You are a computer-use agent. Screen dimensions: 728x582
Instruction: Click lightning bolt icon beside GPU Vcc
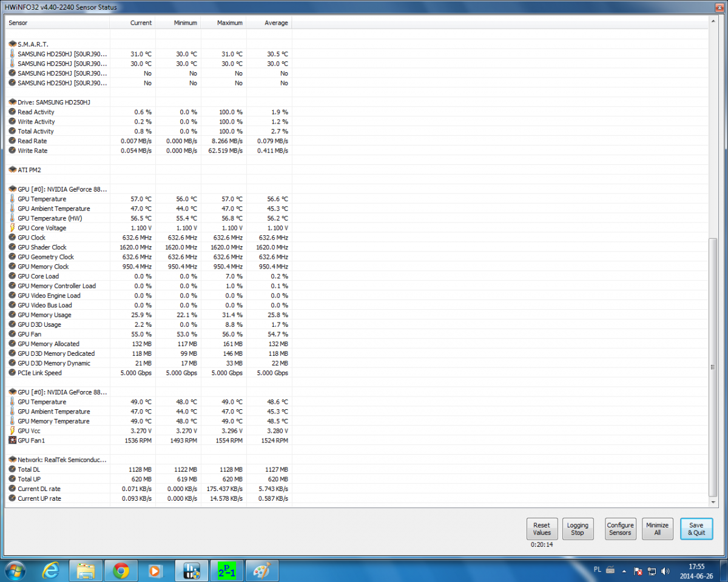tap(12, 431)
